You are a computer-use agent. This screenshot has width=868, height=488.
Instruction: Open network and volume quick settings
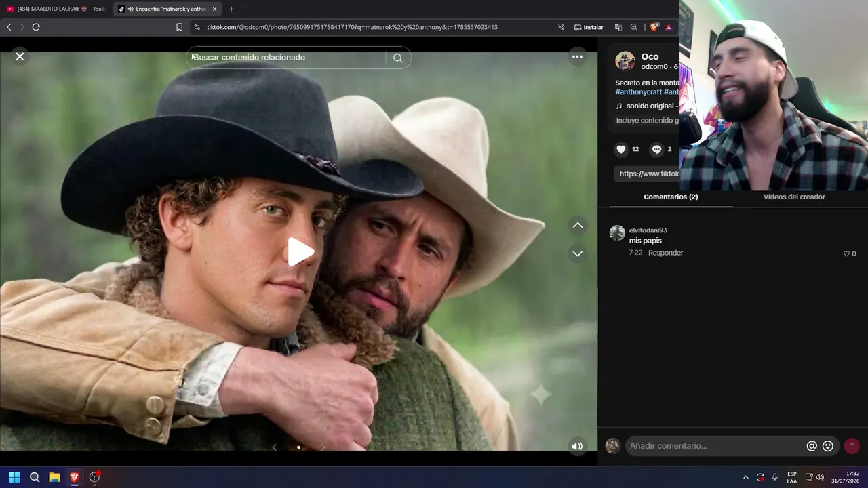click(x=814, y=477)
